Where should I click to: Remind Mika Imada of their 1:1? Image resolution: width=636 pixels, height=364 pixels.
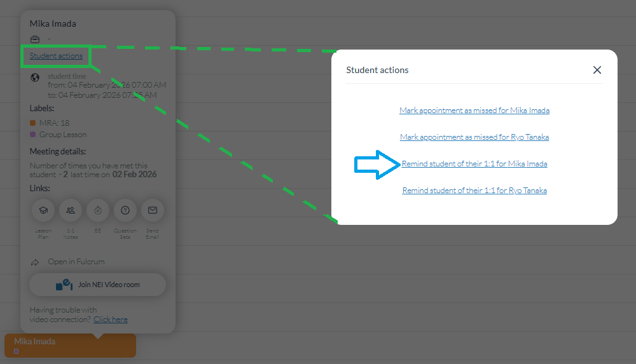tap(474, 164)
